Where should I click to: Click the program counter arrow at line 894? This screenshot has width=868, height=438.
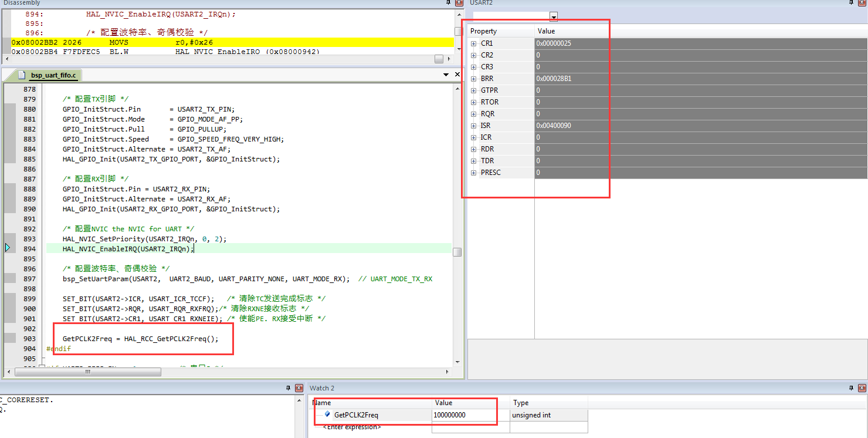[x=8, y=248]
